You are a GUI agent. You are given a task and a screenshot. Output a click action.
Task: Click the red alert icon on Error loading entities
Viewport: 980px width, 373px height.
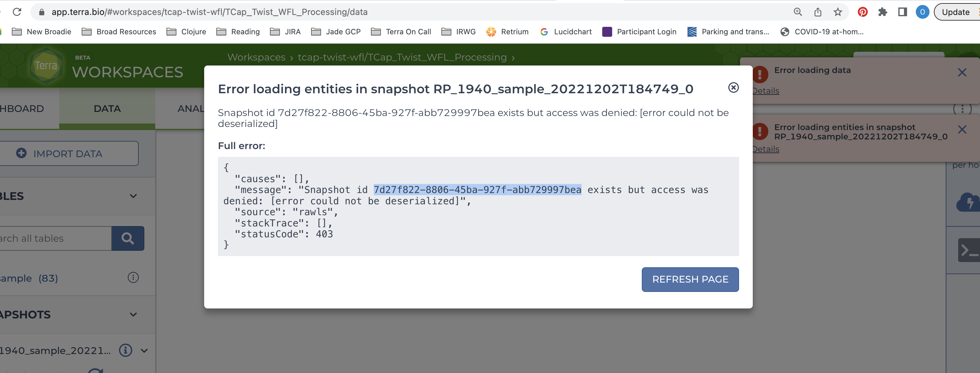coord(760,131)
